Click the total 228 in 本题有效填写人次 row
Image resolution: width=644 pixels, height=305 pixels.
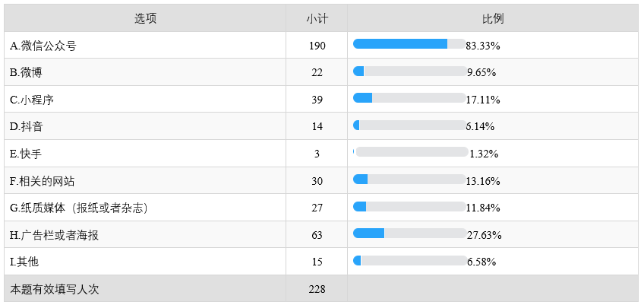coord(317,289)
